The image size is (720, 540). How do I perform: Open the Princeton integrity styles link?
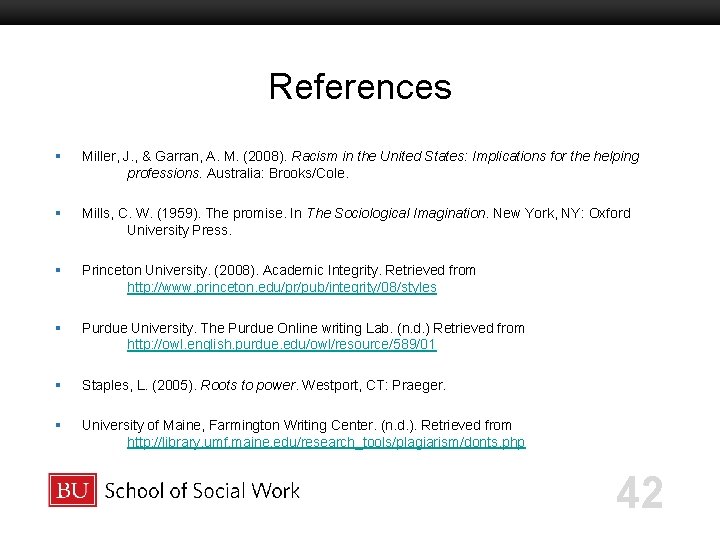(x=281, y=287)
